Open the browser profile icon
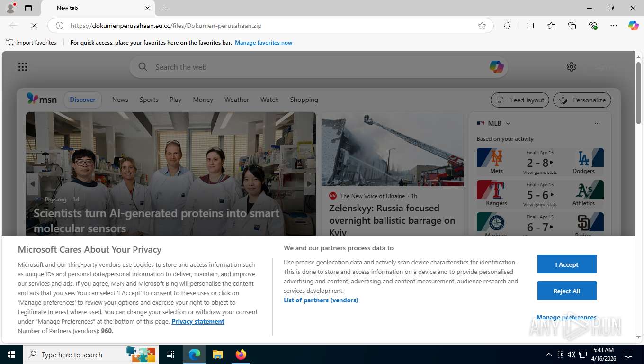Viewport: 644px width, 364px height. [x=10, y=8]
